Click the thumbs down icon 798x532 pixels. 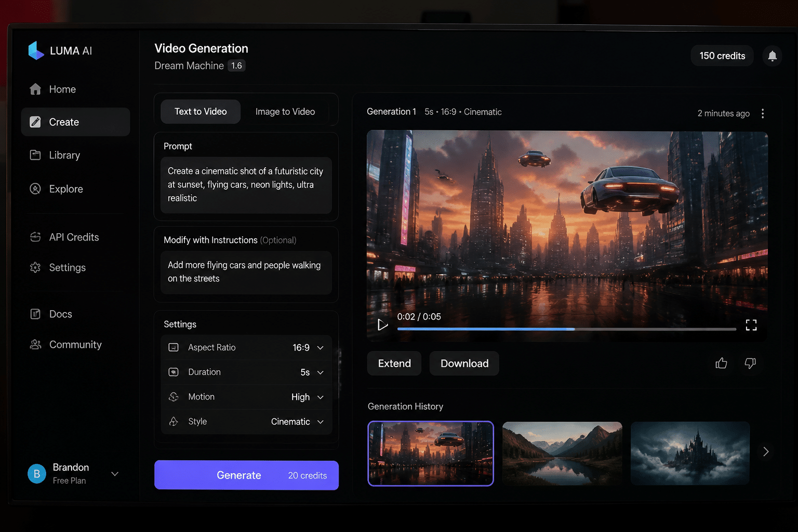click(x=750, y=363)
